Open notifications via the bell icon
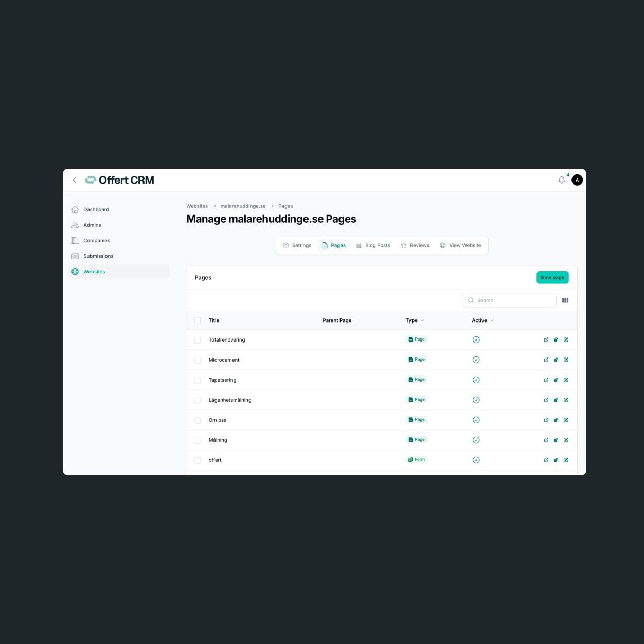Screen dimensions: 644x644 click(x=562, y=180)
